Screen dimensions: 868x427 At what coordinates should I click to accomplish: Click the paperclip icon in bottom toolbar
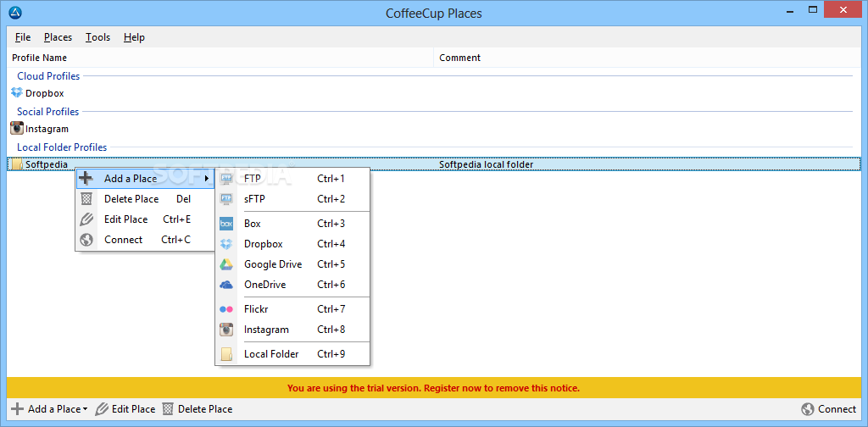pyautogui.click(x=102, y=409)
